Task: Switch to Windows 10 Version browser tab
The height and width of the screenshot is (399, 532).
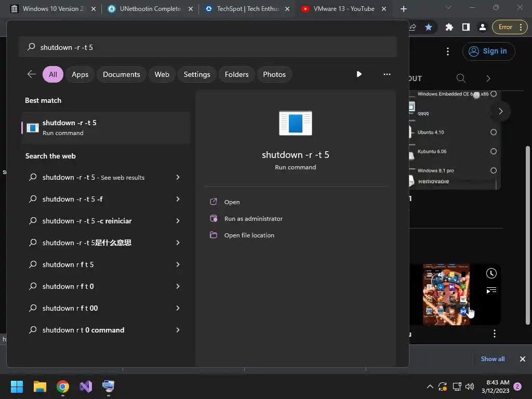Action: (54, 9)
